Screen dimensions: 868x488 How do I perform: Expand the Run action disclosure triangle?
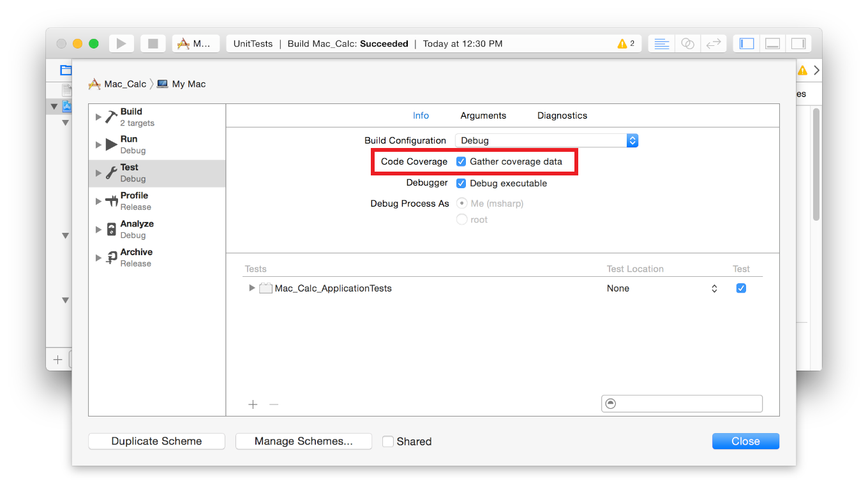pos(98,145)
